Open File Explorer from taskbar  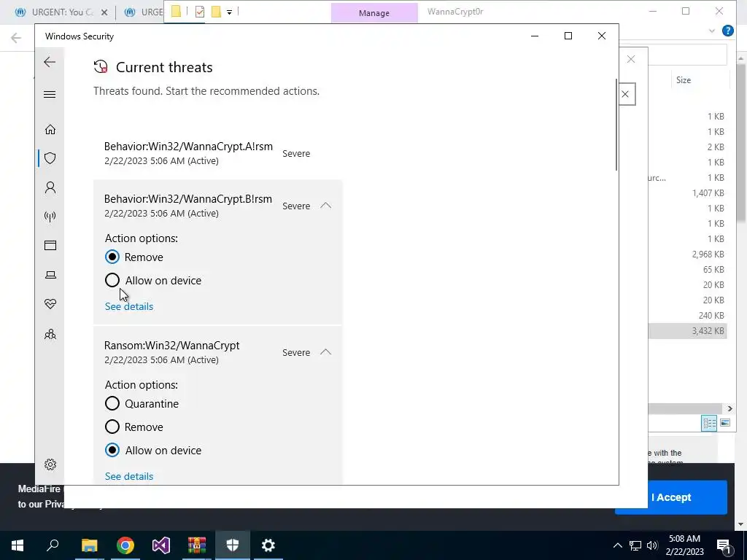[x=89, y=545]
